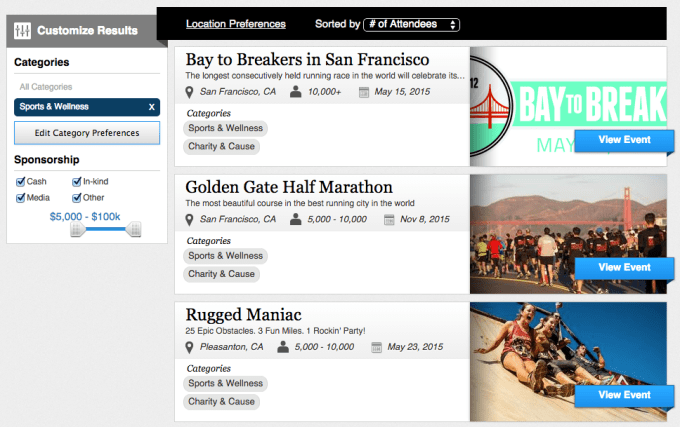Uncheck the Cash sponsorship checkbox
This screenshot has width=680, height=427.
pyautogui.click(x=20, y=182)
